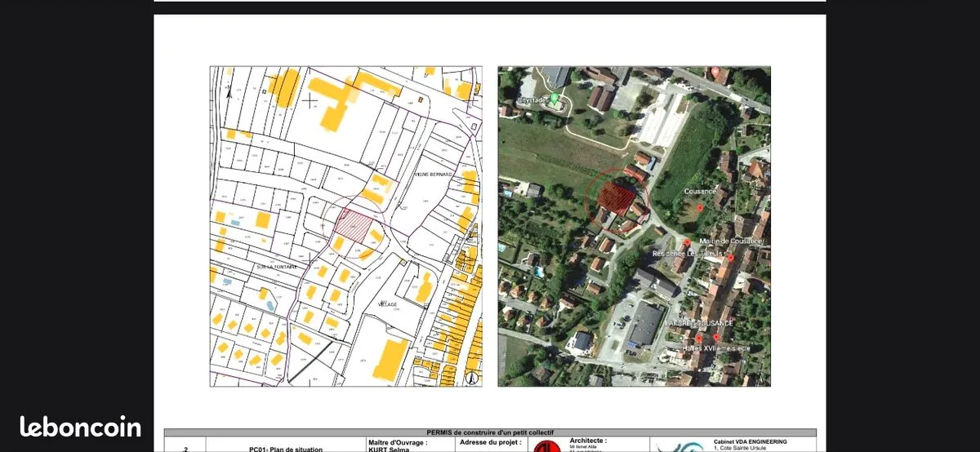
Task: Click the PC01- Plan de situation text
Action: tap(286, 449)
